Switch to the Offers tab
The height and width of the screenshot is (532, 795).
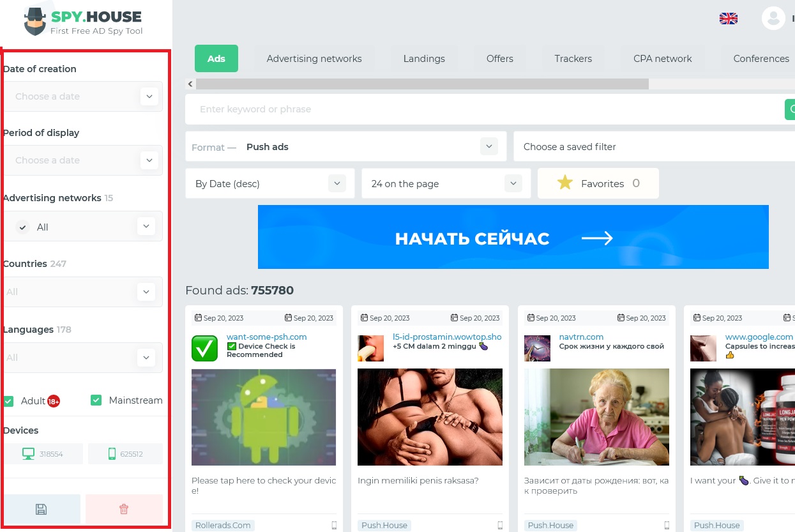pyautogui.click(x=500, y=59)
